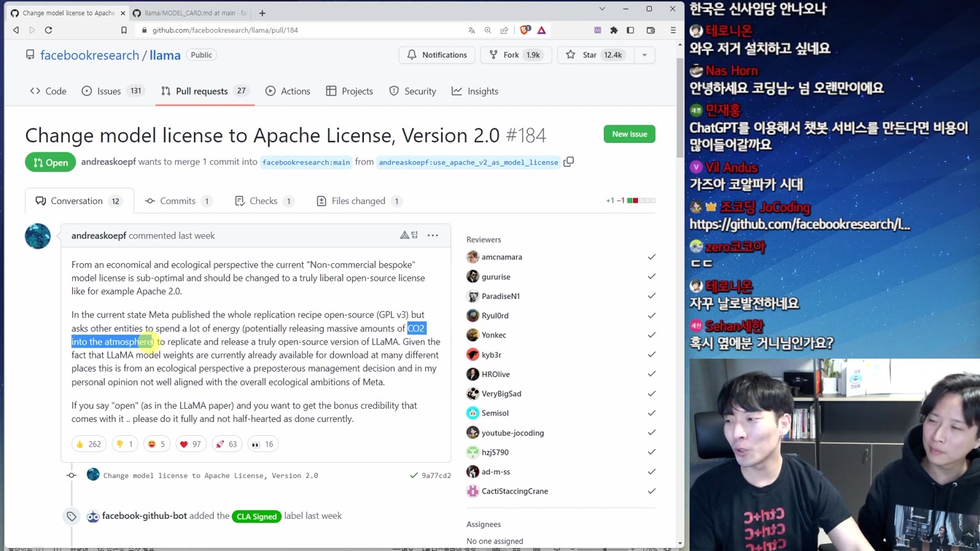Select the Checks tab
The image size is (980, 551).
click(x=264, y=201)
